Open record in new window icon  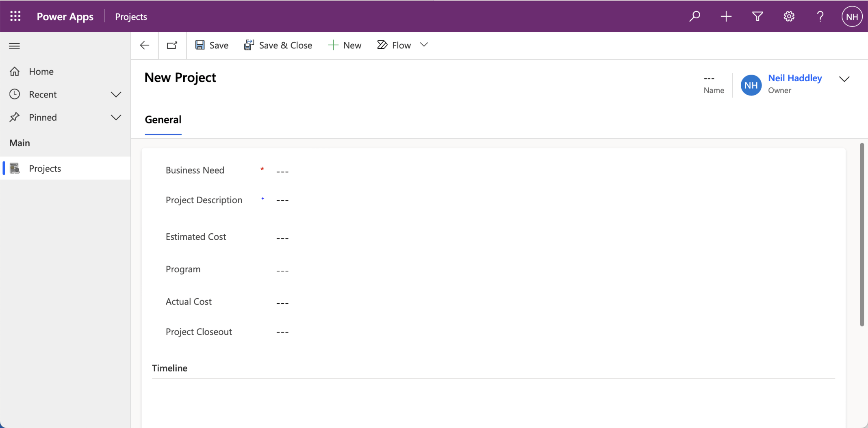172,45
